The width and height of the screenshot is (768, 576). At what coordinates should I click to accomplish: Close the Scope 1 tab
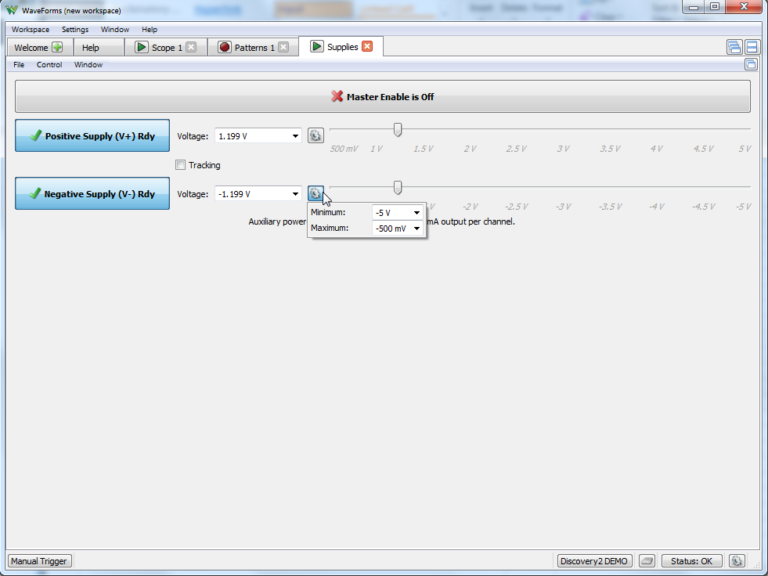point(191,47)
